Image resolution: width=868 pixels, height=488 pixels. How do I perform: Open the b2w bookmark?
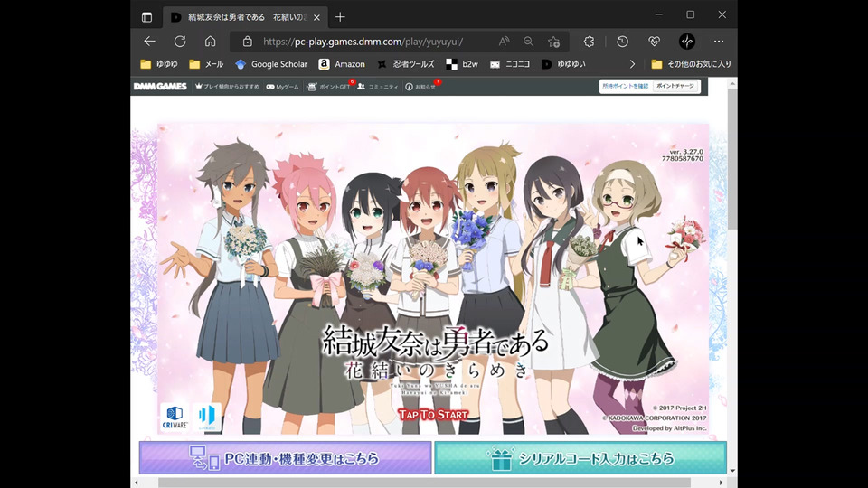(462, 64)
